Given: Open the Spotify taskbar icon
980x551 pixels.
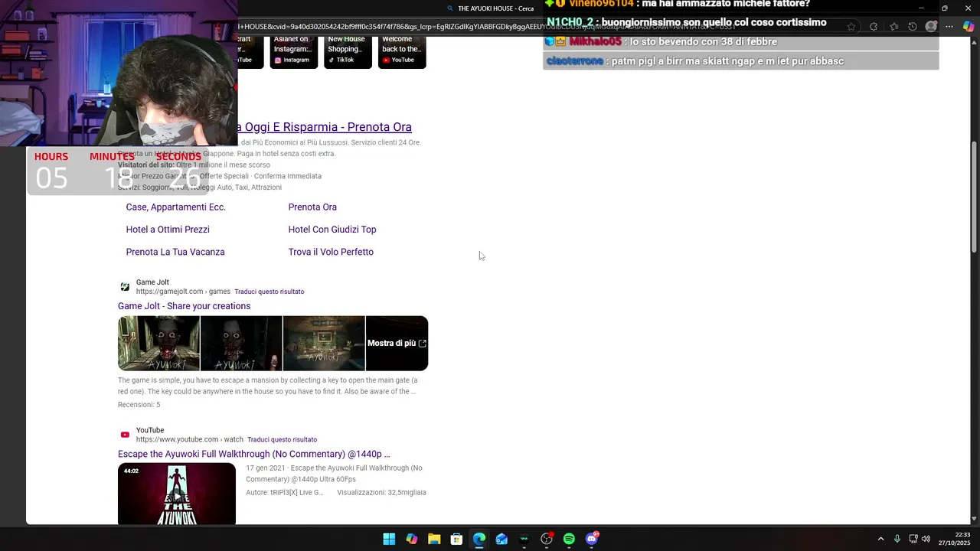Looking at the screenshot, I should [x=569, y=539].
